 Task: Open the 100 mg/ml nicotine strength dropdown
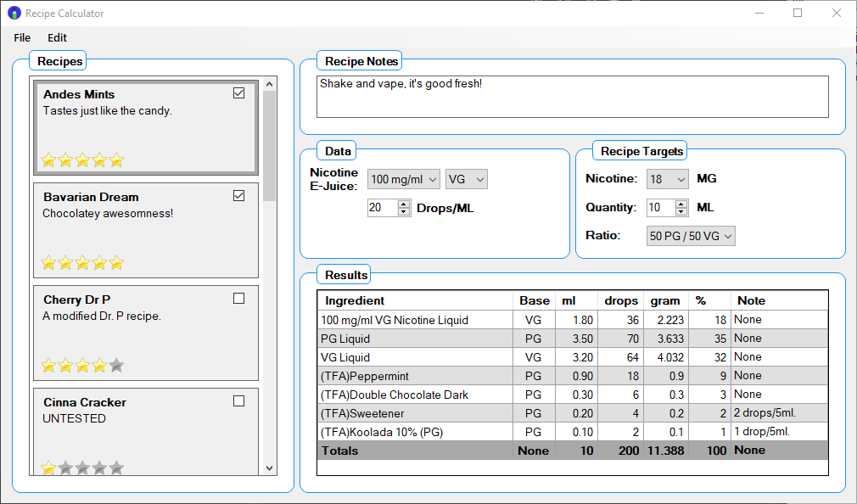404,179
